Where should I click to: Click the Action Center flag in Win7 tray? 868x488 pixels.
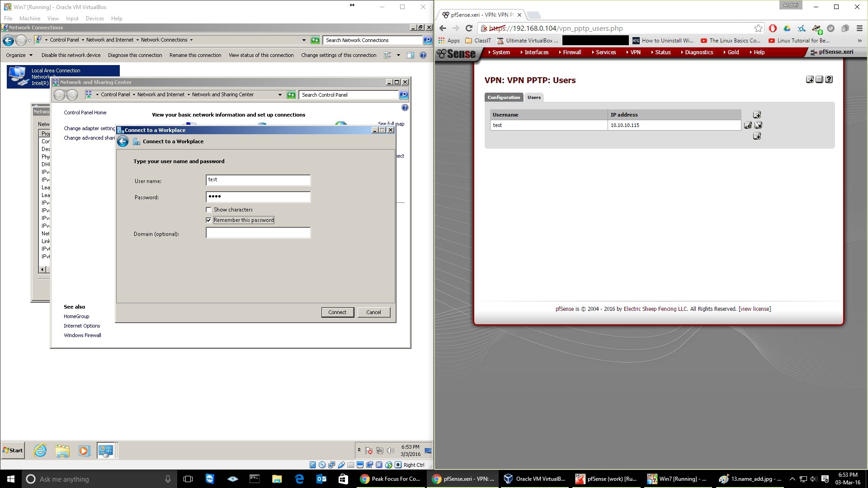click(x=369, y=450)
